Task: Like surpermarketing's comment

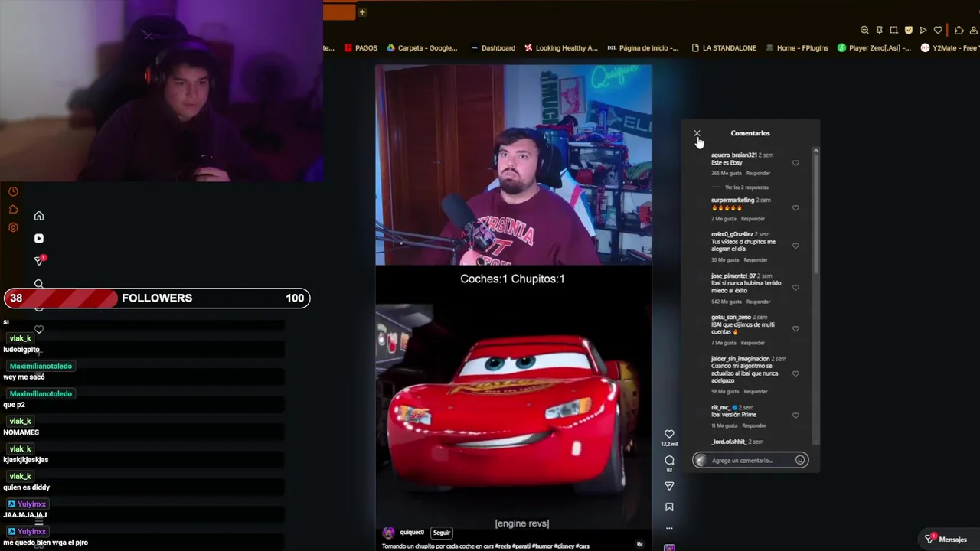Action: [795, 208]
